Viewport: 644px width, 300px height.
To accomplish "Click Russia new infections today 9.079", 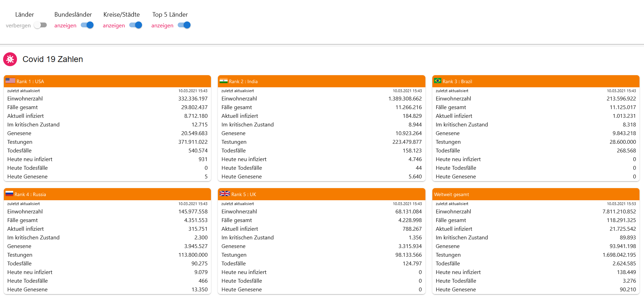I will point(201,272).
